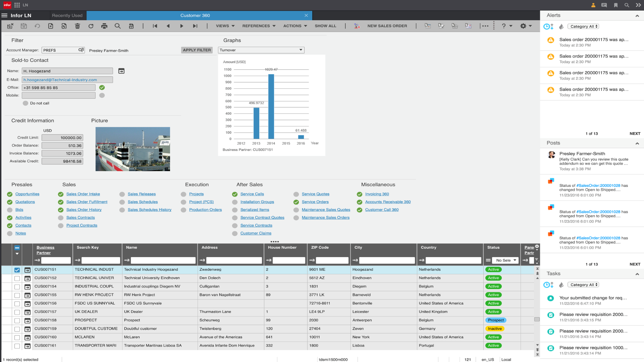Click the Duplicate record icon
Image resolution: width=644 pixels, height=362 pixels.
tap(64, 26)
